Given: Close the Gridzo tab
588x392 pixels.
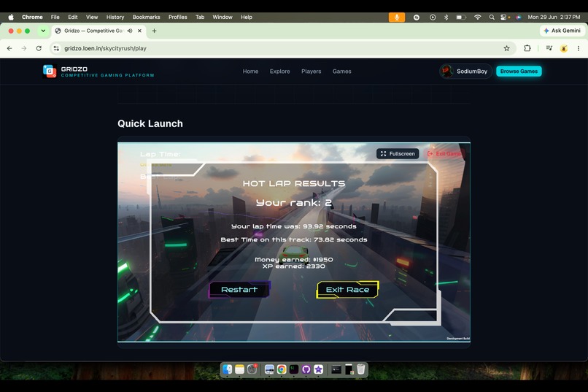Looking at the screenshot, I should pyautogui.click(x=139, y=31).
